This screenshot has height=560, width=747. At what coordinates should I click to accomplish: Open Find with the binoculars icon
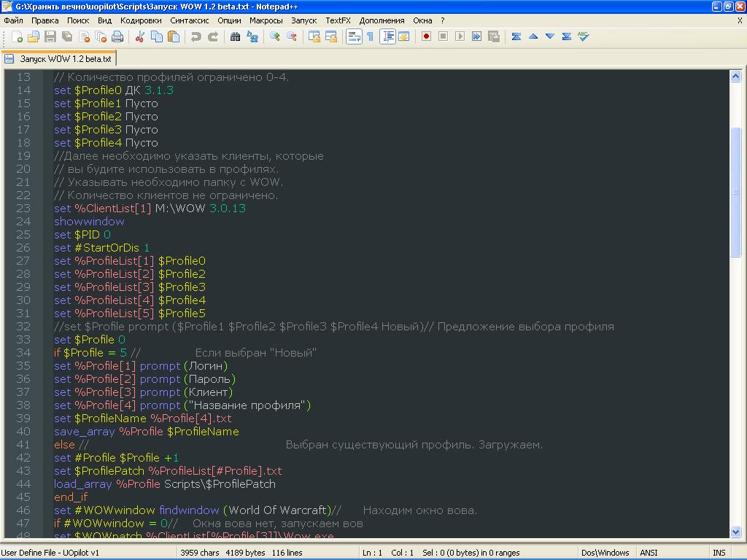tap(235, 36)
